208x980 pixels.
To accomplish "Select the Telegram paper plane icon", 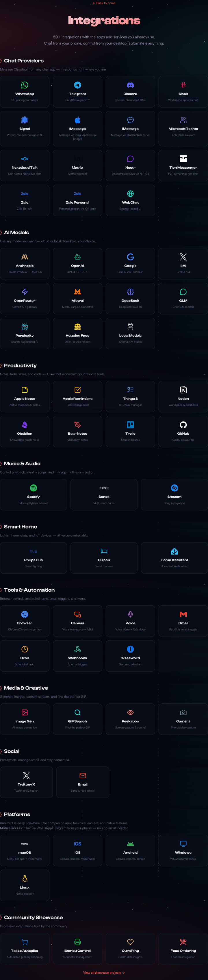I will click(x=77, y=85).
